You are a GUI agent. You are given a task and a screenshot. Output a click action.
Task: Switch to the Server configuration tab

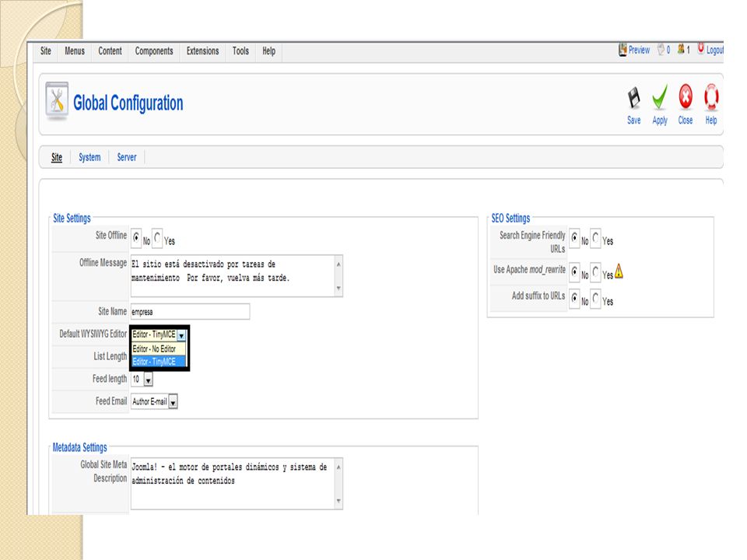(x=127, y=157)
